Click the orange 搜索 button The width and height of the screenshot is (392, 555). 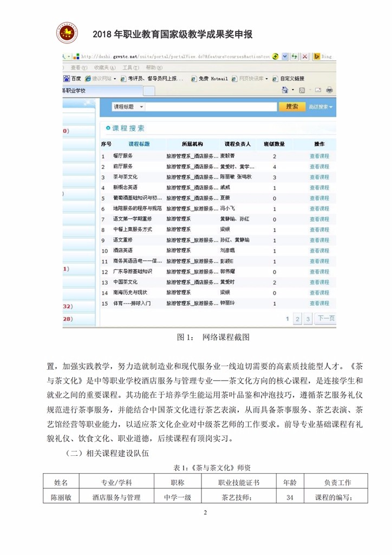point(292,107)
